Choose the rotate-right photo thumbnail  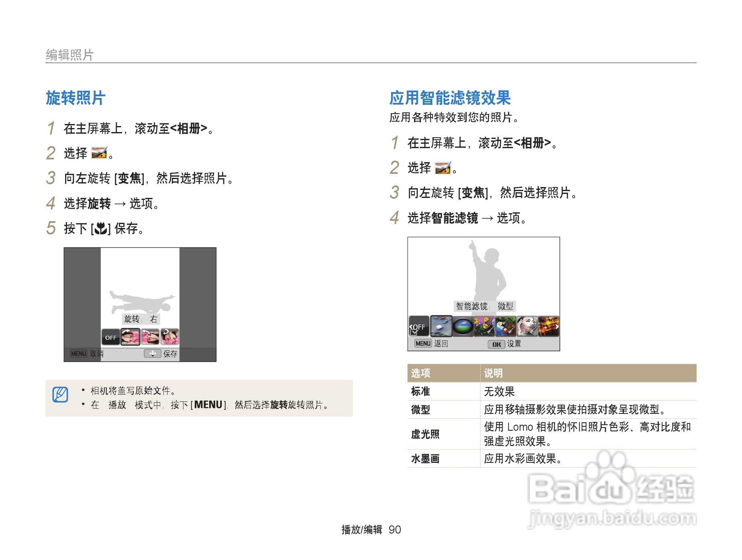(x=130, y=337)
